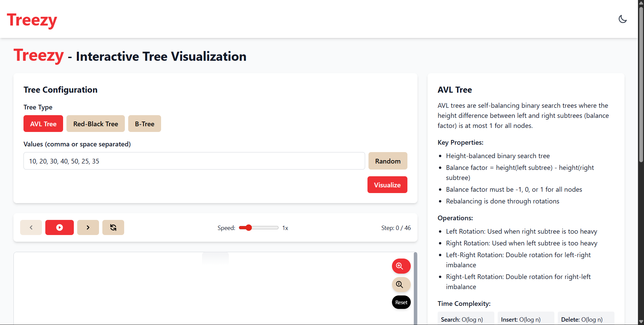Screen dimensions: 644x325
Task: Focus the tree values input field
Action: 194,161
